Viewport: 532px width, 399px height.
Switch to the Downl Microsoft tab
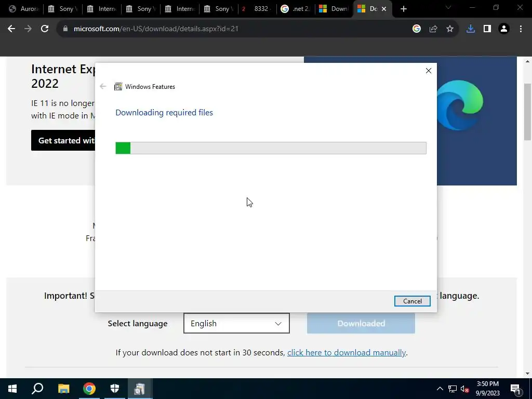pyautogui.click(x=335, y=9)
